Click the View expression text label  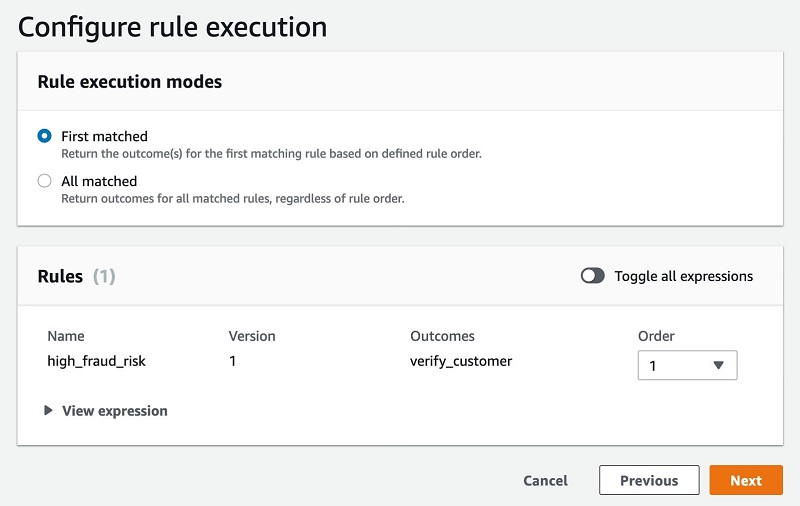coord(115,411)
